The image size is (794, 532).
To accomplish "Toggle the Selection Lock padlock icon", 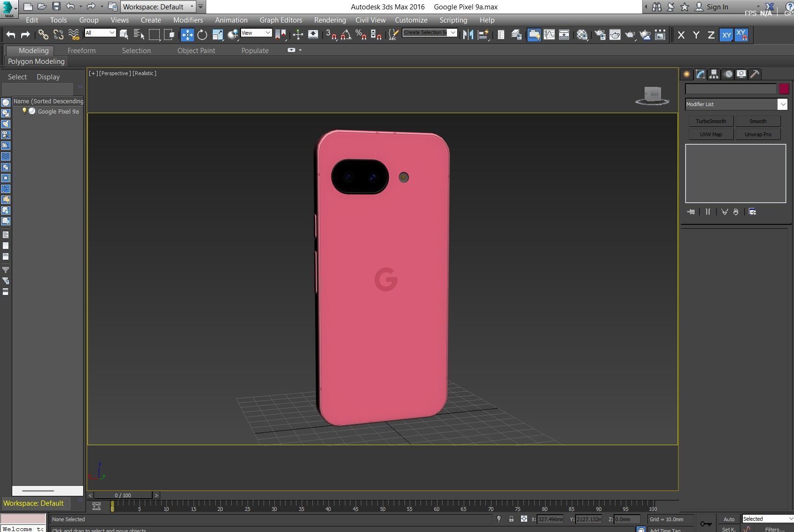I will pyautogui.click(x=511, y=519).
